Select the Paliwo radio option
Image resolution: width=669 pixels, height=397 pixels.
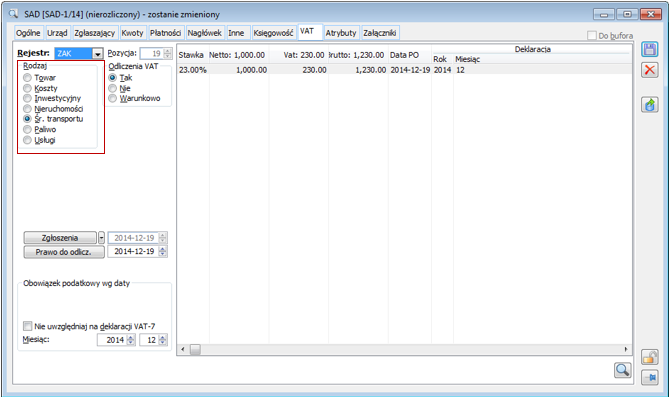27,129
